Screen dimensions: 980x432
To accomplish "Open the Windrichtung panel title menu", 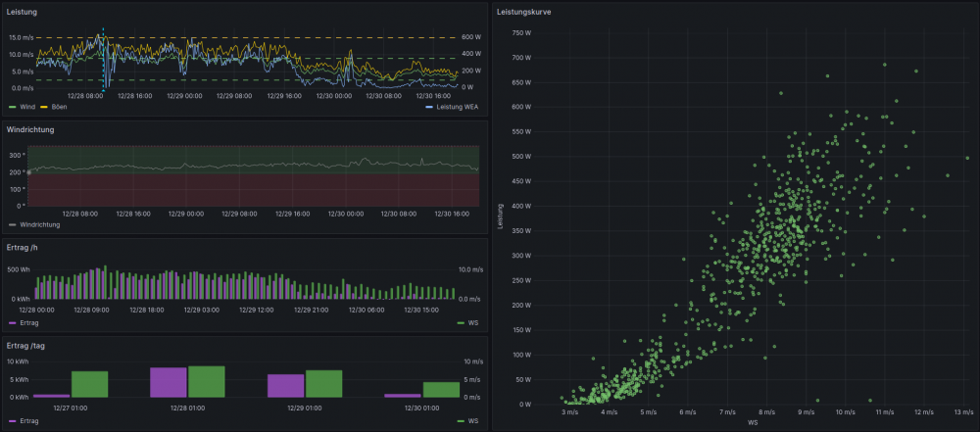I will [30, 129].
